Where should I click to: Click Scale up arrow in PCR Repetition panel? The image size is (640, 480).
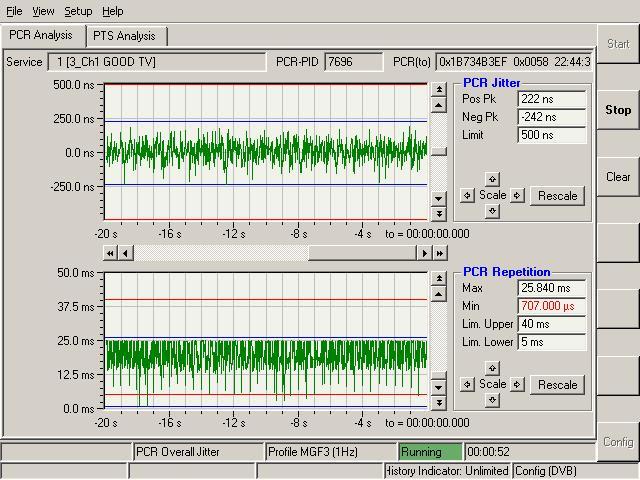[491, 369]
